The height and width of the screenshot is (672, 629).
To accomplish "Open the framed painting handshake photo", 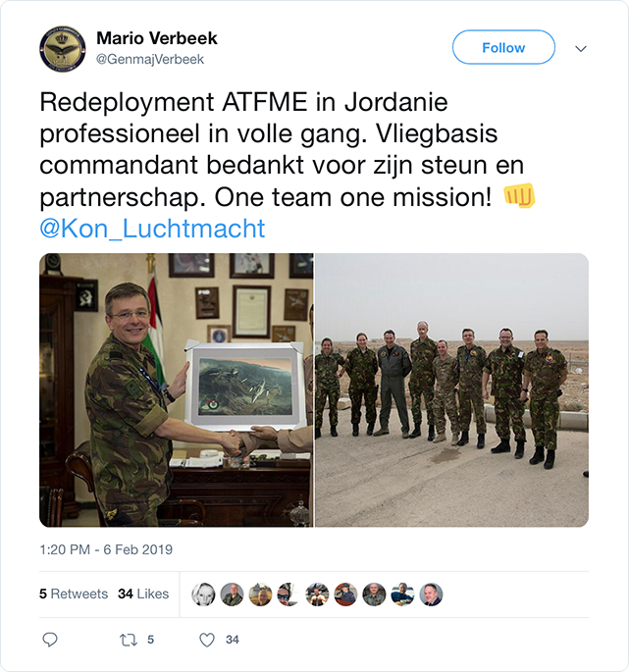I will [x=177, y=390].
